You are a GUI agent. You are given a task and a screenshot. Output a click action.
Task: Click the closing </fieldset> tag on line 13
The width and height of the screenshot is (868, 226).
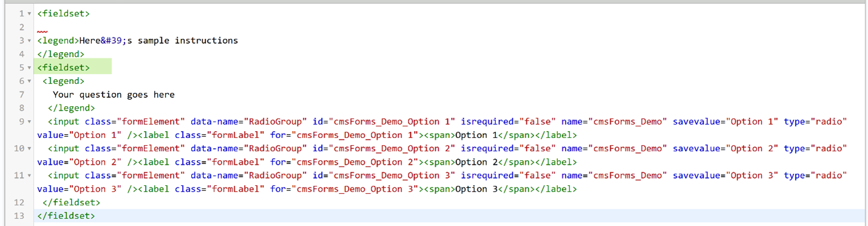[66, 216]
